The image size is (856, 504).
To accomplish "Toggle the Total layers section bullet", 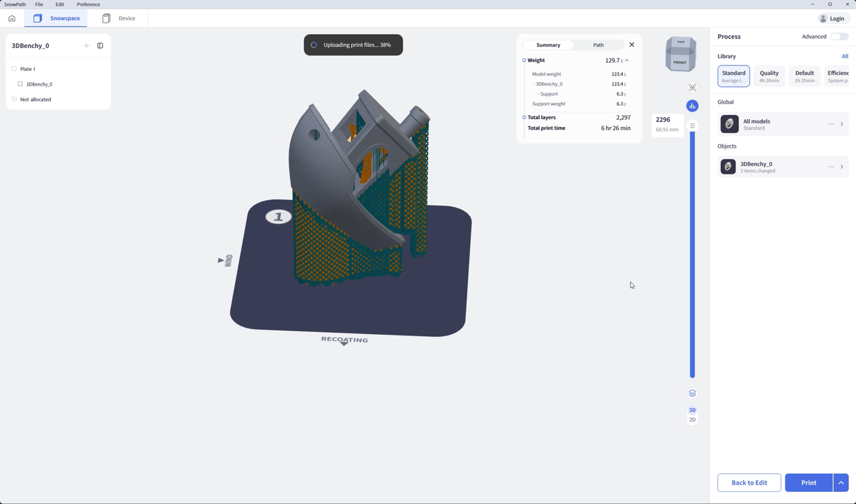I will pos(524,117).
